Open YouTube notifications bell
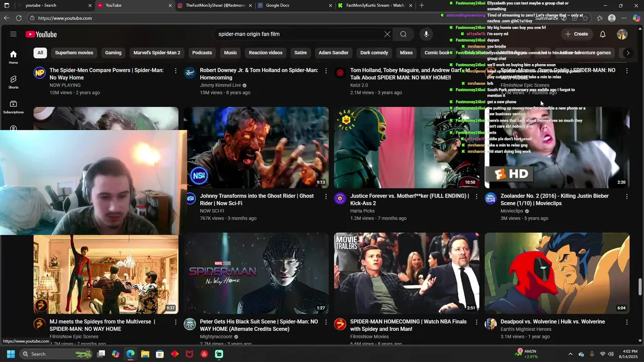 pyautogui.click(x=603, y=34)
